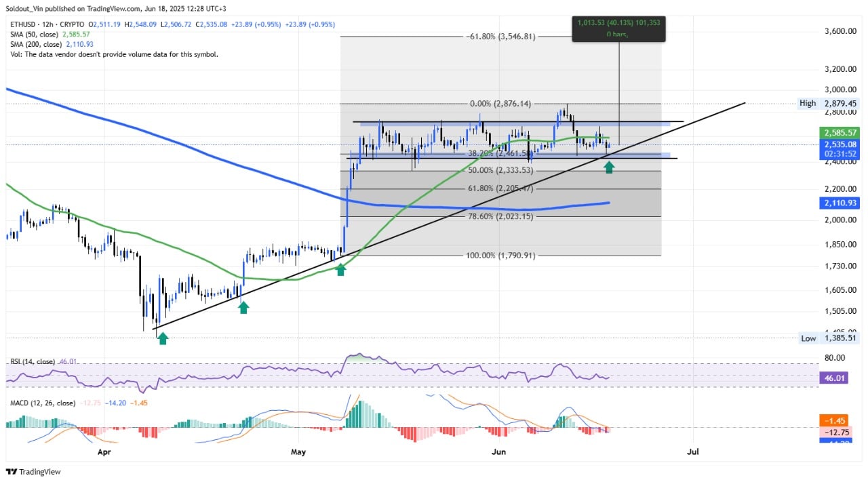
Task: Click the green 2,585.57 price axis tag
Action: [839, 133]
